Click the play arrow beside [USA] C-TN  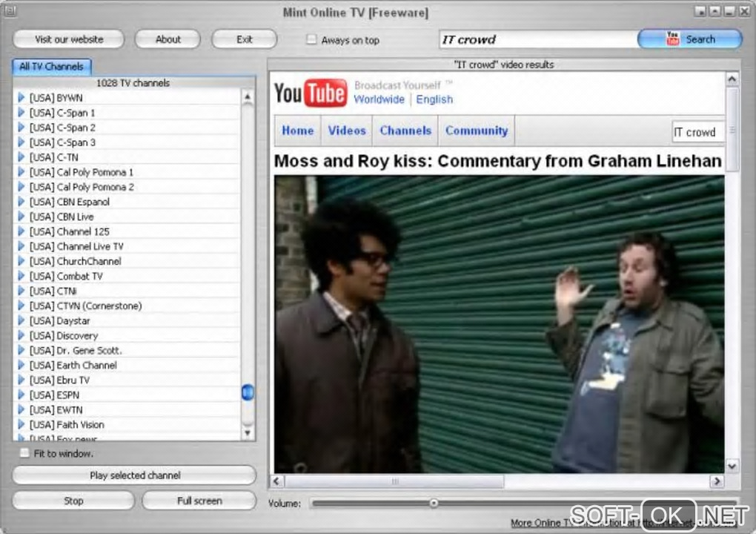tap(21, 157)
